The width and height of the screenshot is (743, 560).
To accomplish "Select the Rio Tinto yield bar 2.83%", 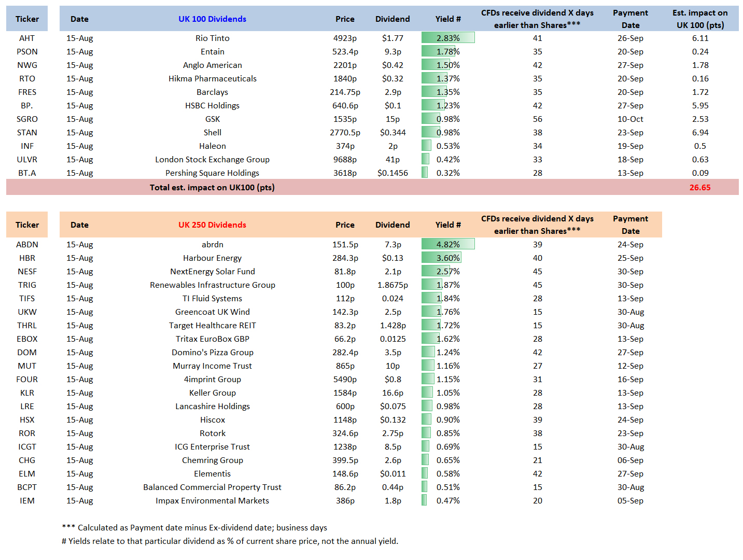I will pos(448,38).
